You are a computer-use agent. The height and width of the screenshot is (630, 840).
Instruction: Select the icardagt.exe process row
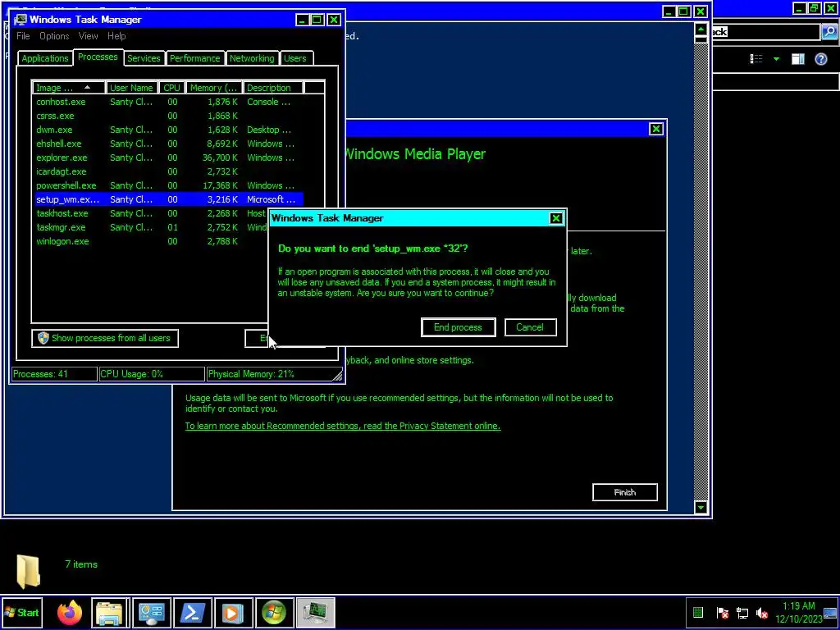pos(169,171)
